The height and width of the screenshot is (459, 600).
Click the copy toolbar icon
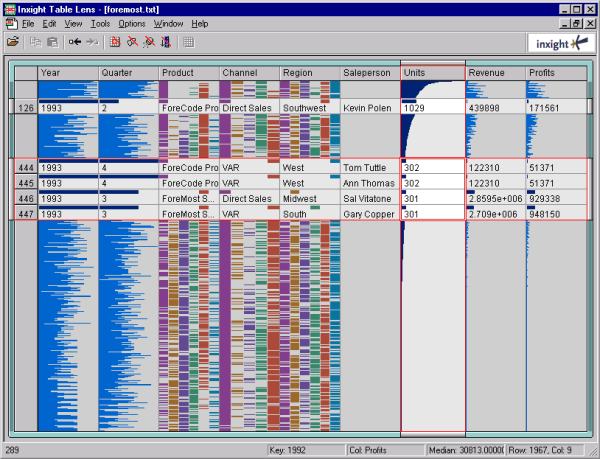tap(36, 42)
